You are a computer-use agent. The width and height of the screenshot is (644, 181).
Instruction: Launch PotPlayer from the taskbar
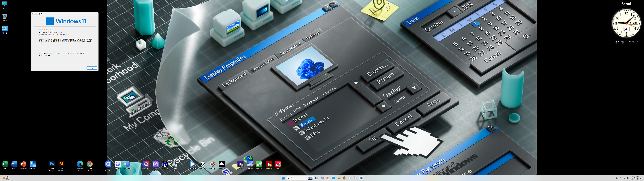pyautogui.click(x=350, y=178)
